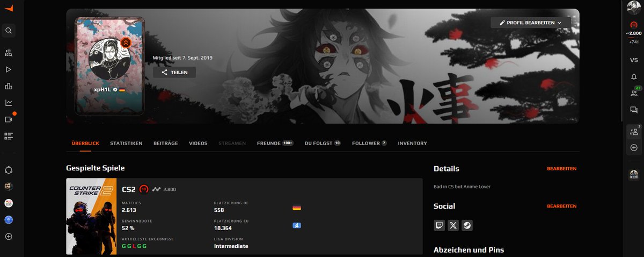The height and width of the screenshot is (257, 644).
Task: Open the white-red round community icon in sidebar
Action: (x=9, y=203)
